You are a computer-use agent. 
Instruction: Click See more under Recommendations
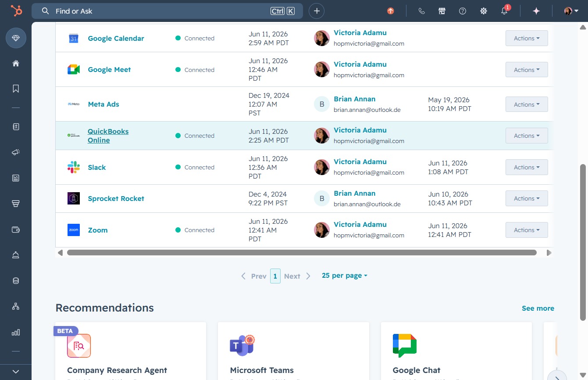[x=538, y=308]
